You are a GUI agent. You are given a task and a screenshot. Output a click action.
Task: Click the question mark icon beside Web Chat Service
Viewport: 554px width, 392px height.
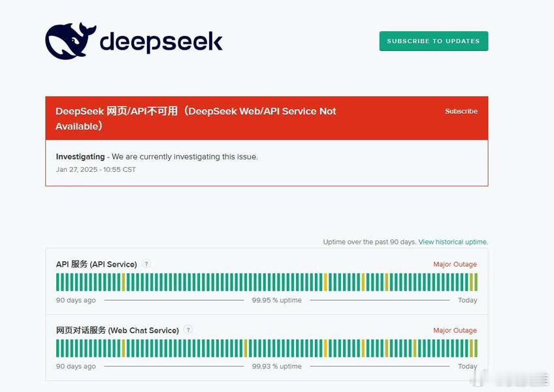(x=188, y=330)
